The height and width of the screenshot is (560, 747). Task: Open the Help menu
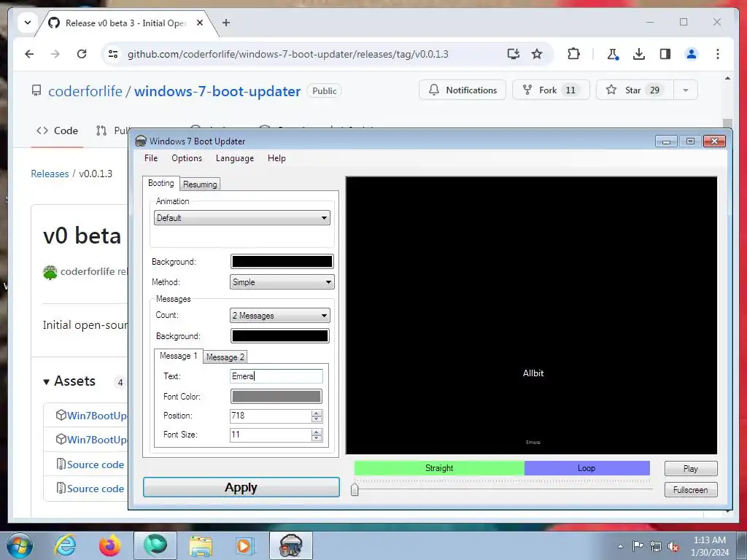[x=276, y=158]
